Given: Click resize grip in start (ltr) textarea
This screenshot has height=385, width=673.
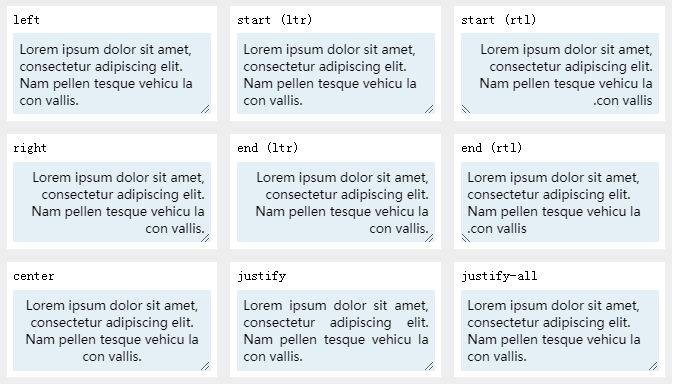Looking at the screenshot, I should (429, 109).
